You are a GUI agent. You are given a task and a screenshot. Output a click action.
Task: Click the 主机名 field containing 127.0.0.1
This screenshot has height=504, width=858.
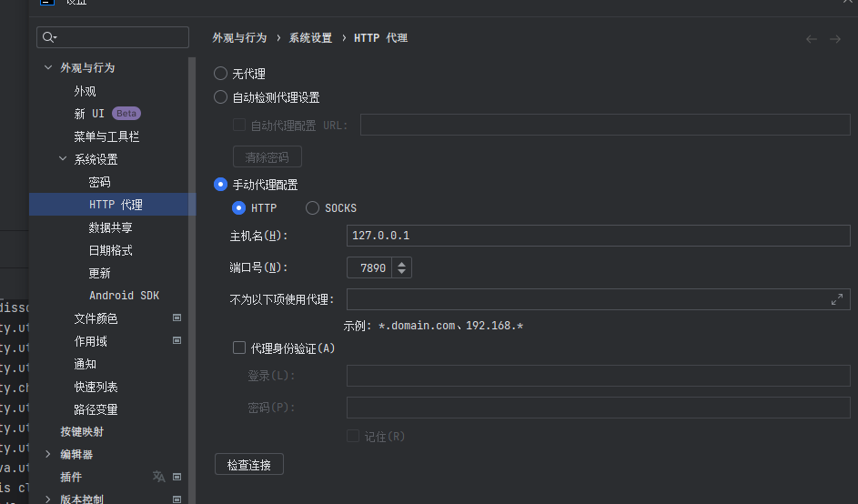[598, 236]
